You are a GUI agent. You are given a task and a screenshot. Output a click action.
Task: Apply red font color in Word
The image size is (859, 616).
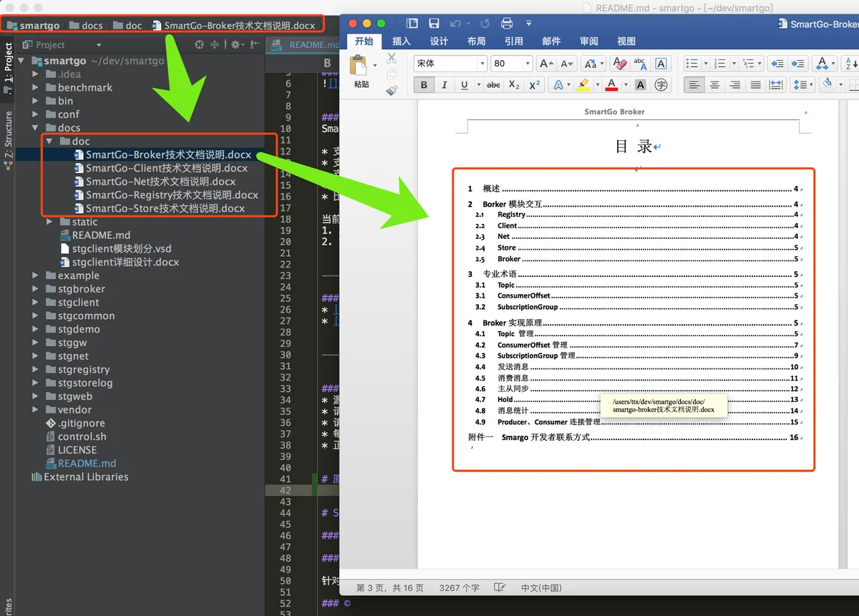[x=611, y=85]
